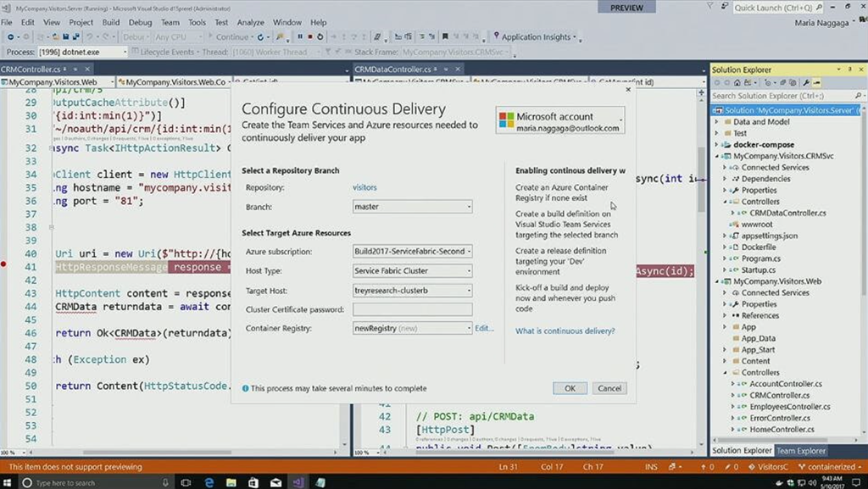Click the Solution Explorer search magnifier icon
Viewport: 868px width, 489px height.
click(858, 96)
